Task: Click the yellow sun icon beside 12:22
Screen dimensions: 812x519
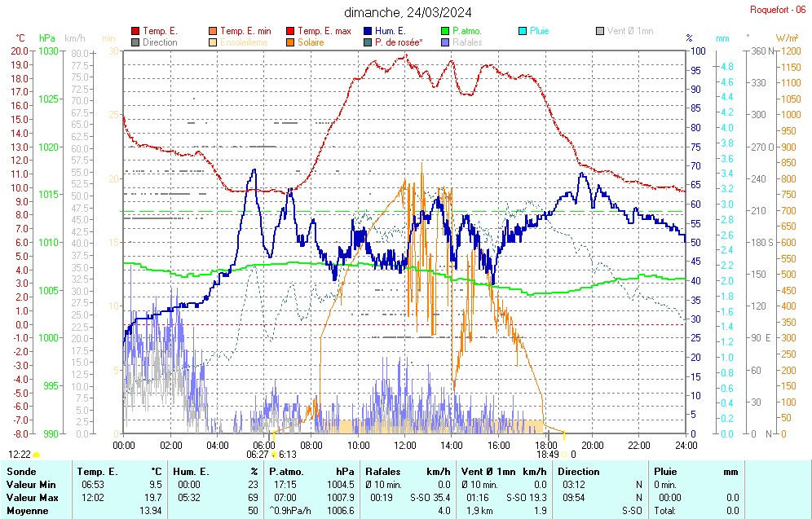Action: 37,455
